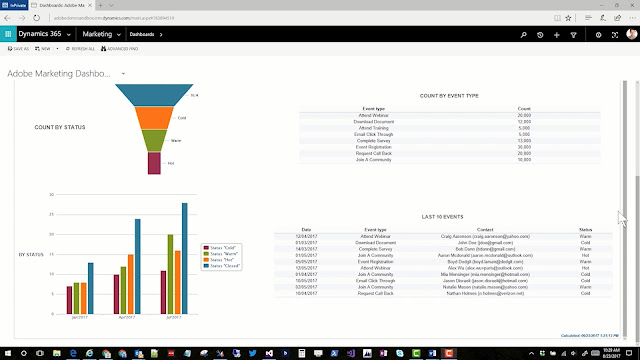Expand the Marketing area dropdown

point(119,35)
